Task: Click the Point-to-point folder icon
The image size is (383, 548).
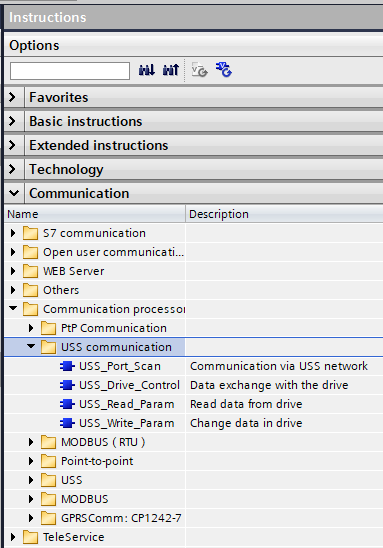Action: [x=48, y=461]
